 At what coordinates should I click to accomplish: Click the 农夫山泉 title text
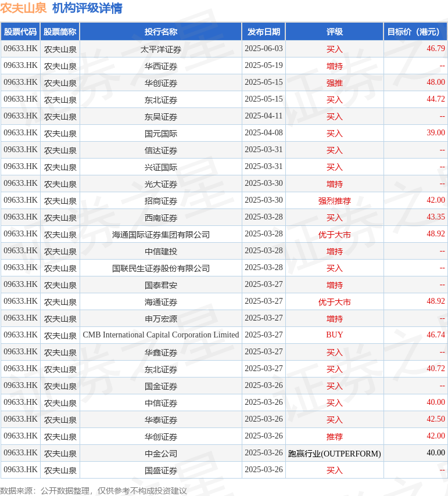click(x=23, y=8)
